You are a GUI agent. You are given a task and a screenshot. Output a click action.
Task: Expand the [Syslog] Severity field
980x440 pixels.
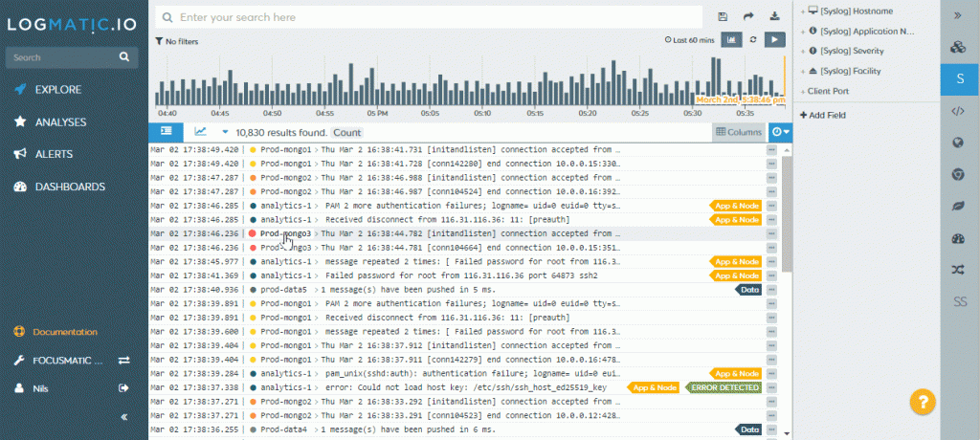click(x=851, y=51)
